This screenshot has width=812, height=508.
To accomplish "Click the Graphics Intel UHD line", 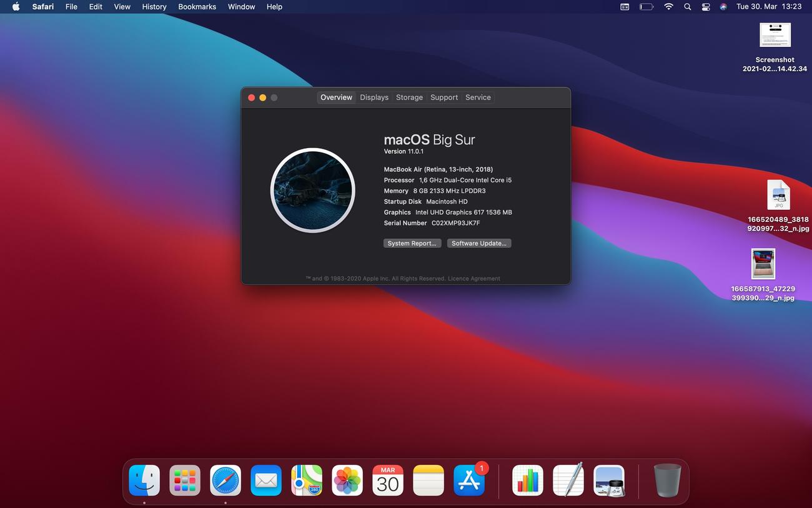I will tap(448, 212).
